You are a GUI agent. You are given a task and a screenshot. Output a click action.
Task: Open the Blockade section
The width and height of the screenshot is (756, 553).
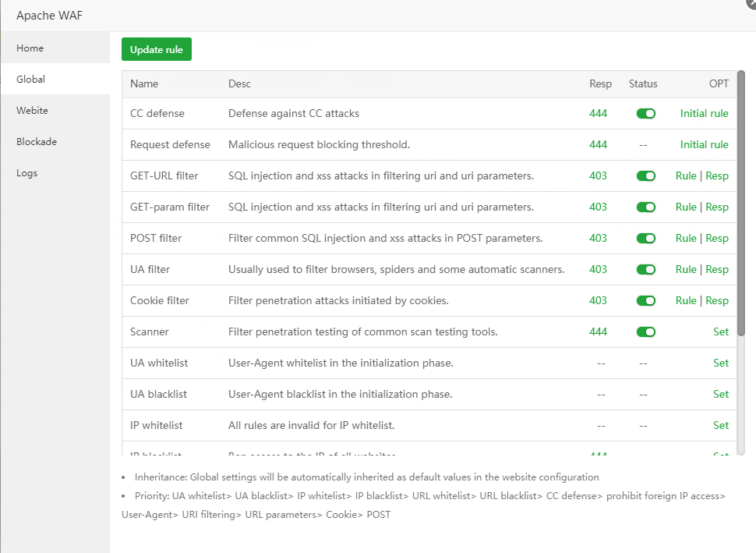[x=37, y=142]
